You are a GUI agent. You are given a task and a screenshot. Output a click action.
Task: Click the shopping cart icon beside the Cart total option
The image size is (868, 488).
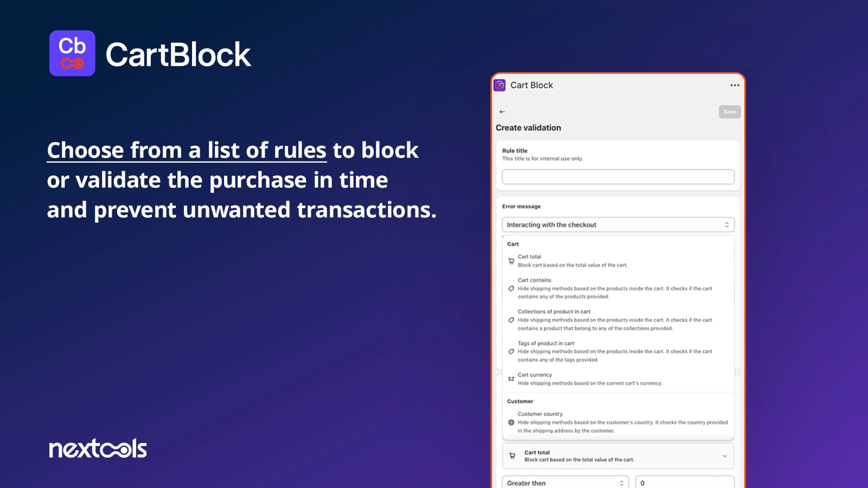(x=511, y=261)
